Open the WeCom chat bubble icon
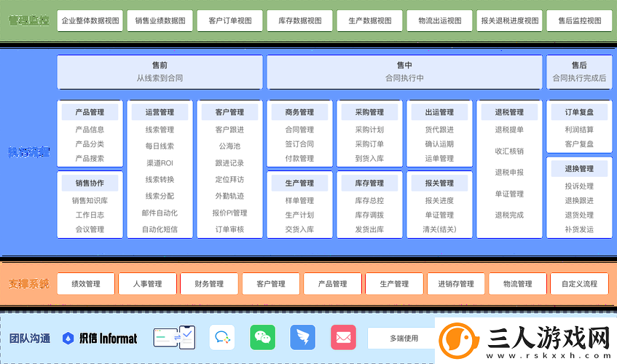 pos(222,337)
